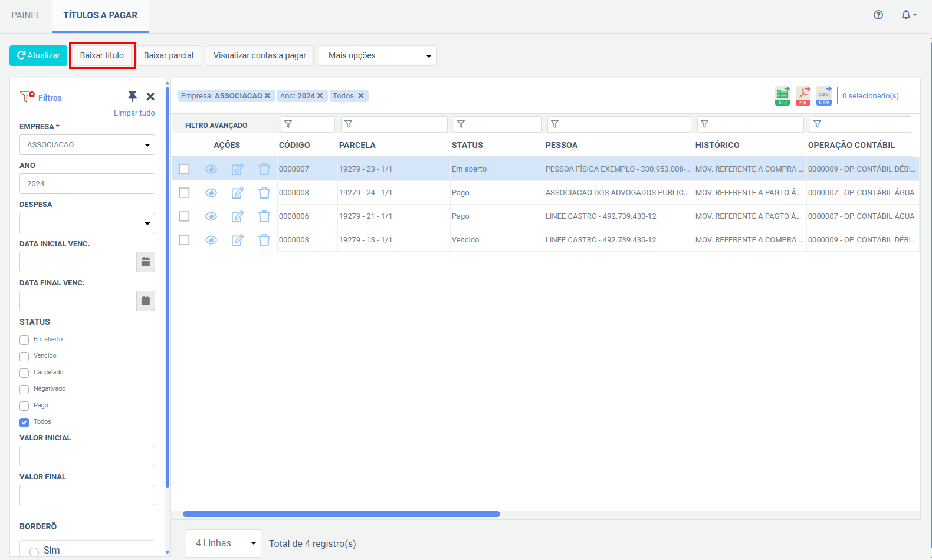Open the Parcela column advanced filter

coord(394,124)
